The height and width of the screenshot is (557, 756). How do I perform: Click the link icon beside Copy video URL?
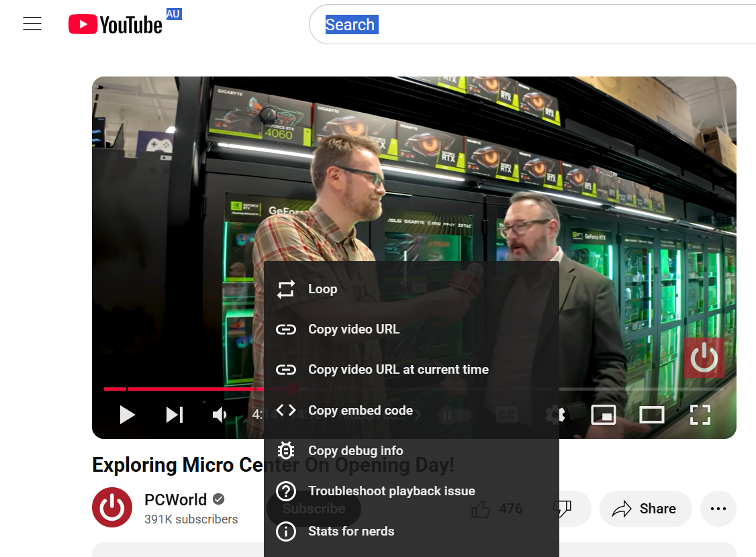[286, 330]
